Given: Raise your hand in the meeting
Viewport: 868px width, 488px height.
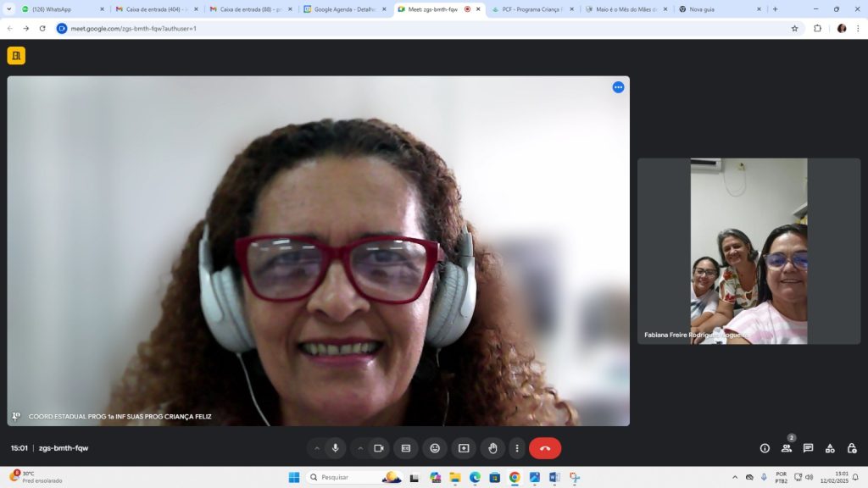Looking at the screenshot, I should tap(492, 448).
